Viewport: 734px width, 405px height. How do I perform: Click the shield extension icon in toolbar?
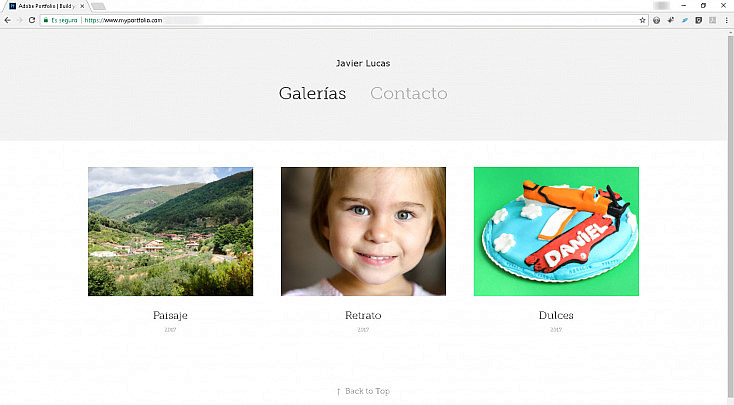coord(698,20)
